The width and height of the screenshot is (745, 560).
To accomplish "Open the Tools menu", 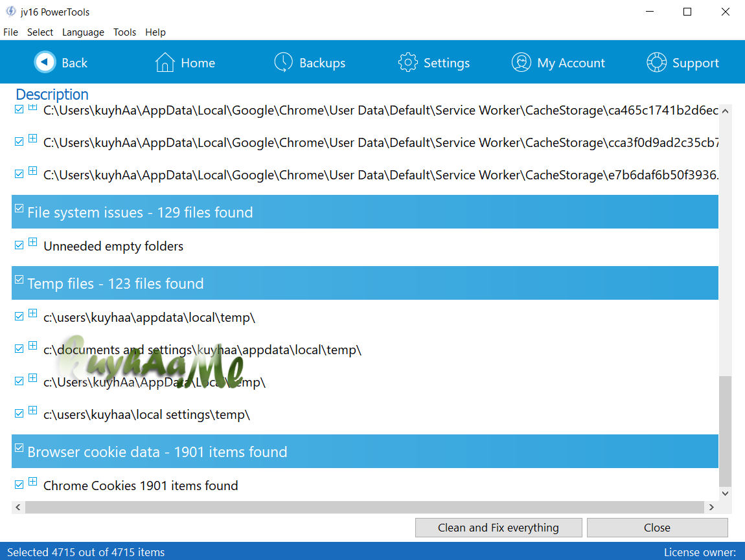I will (x=124, y=32).
